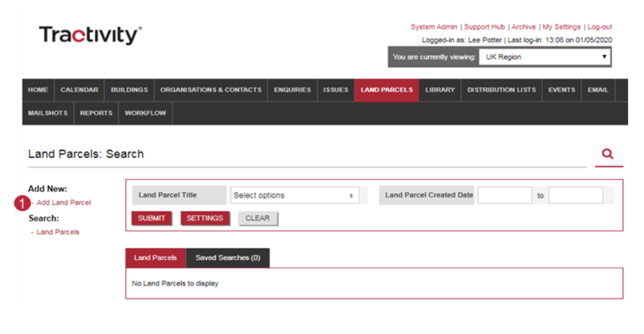
Task: Click the Created Date end field
Action: (x=576, y=195)
